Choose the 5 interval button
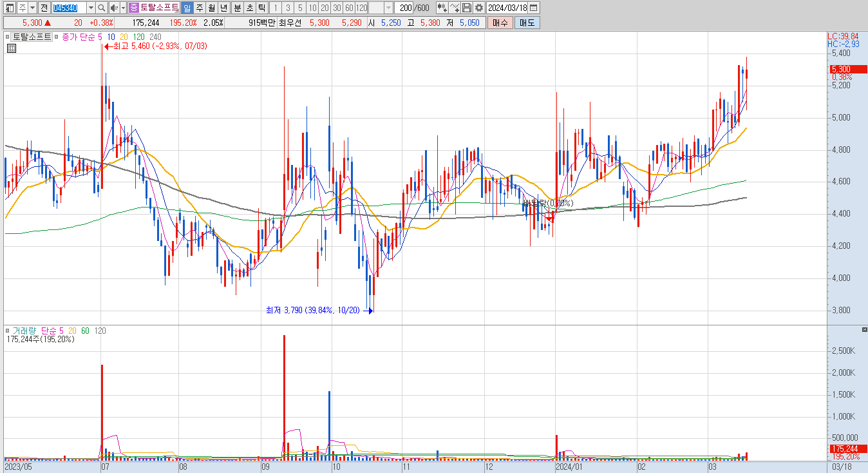Viewport: 868px width, 473px height. [x=300, y=8]
